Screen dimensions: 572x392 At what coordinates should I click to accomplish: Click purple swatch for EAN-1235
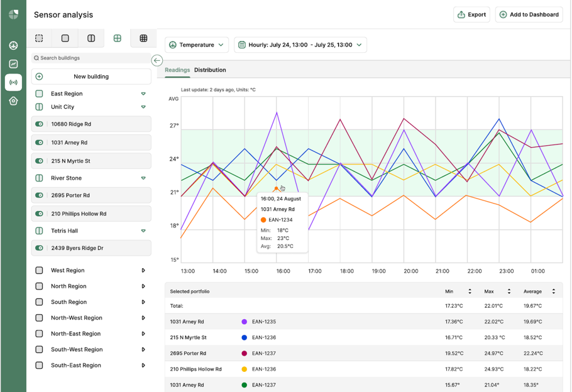pyautogui.click(x=245, y=322)
